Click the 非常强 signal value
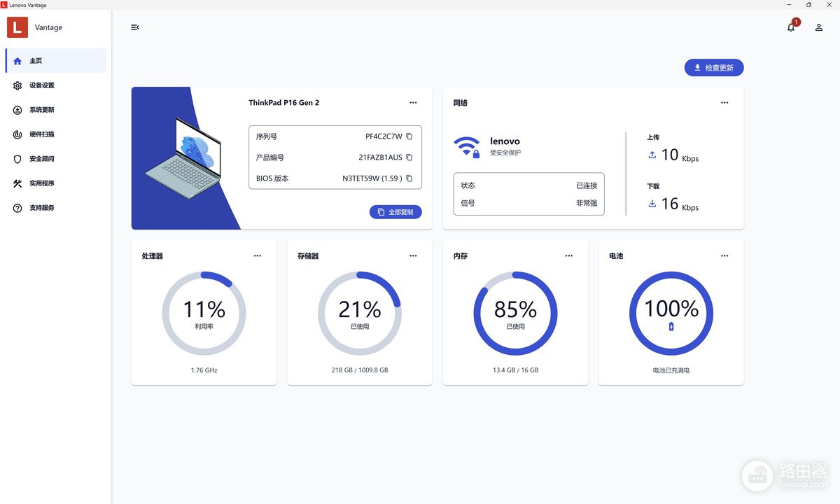Screen dimensions: 840x504 587,203
